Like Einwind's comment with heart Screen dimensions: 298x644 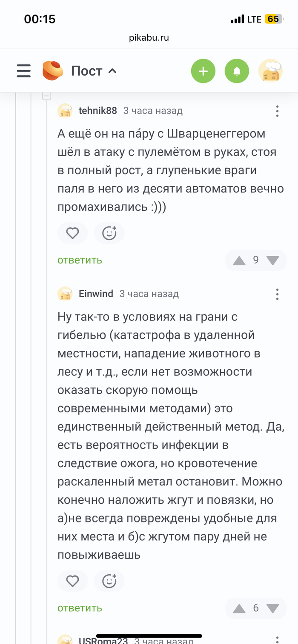72,581
